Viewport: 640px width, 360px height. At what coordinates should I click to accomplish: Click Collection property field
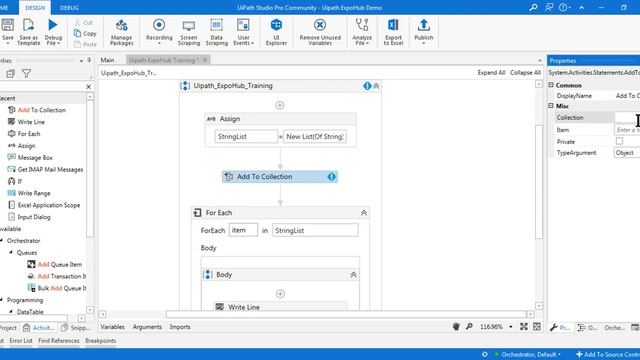click(x=627, y=118)
